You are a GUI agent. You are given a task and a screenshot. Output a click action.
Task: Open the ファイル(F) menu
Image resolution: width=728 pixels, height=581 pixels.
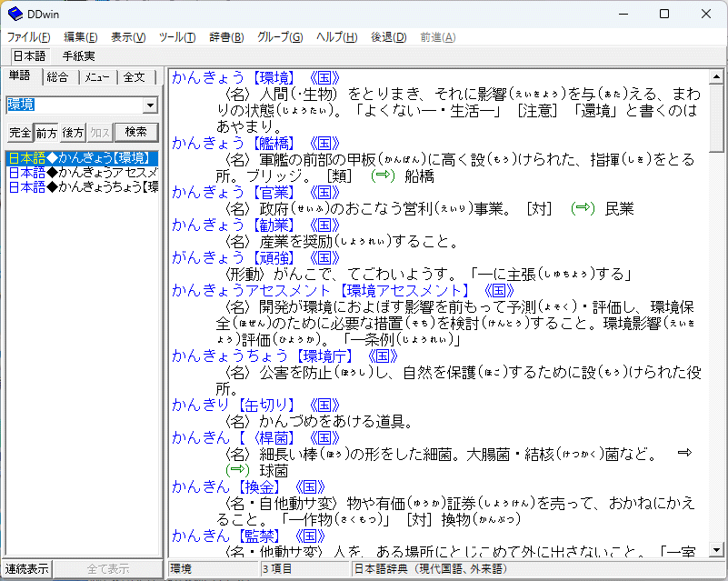coord(29,37)
